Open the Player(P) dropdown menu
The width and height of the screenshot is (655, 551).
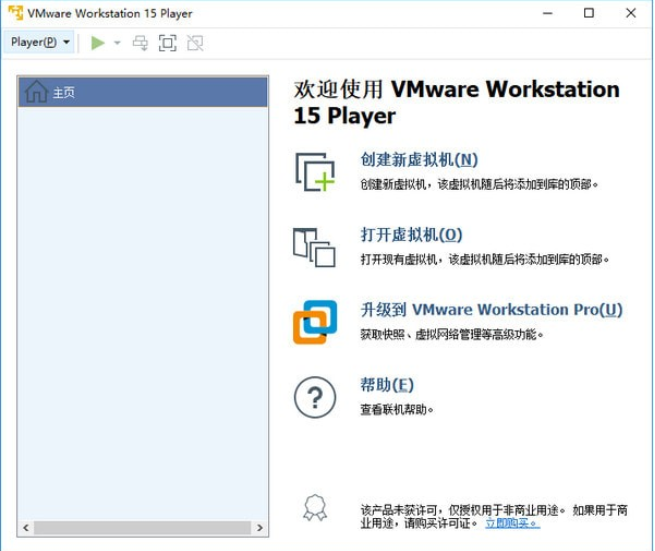[40, 42]
